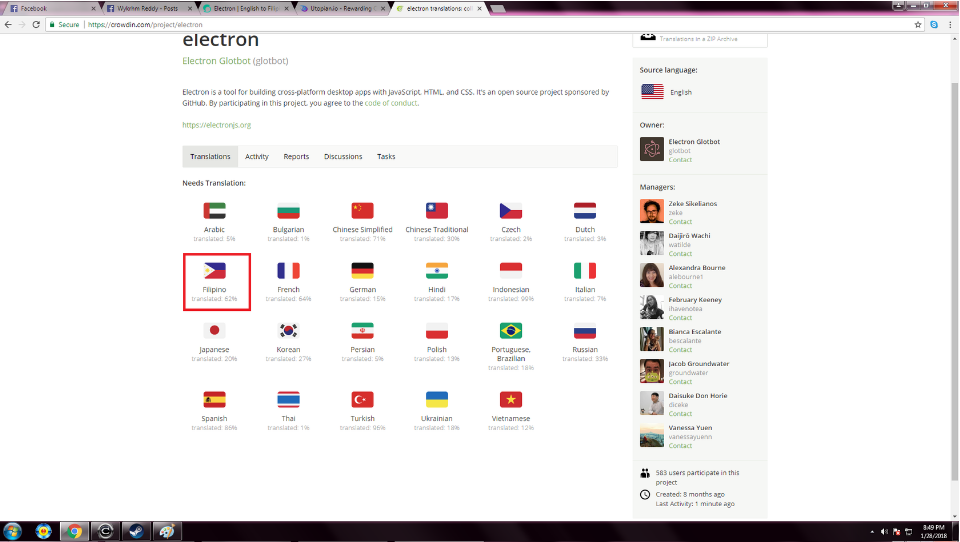Screen dimensions: 960x542
Task: Contact manager Alexandra Bourne
Action: 680,286
